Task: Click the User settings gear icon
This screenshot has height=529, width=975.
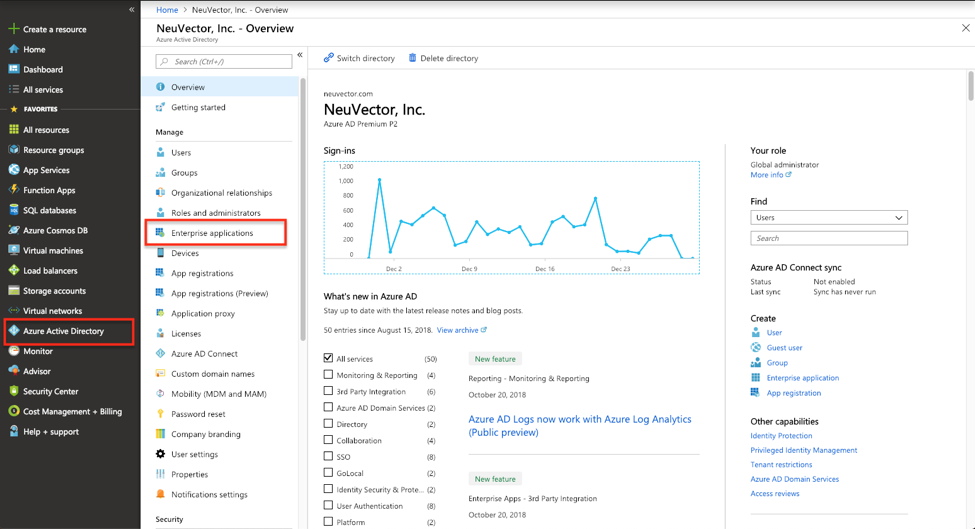Action: pos(160,454)
